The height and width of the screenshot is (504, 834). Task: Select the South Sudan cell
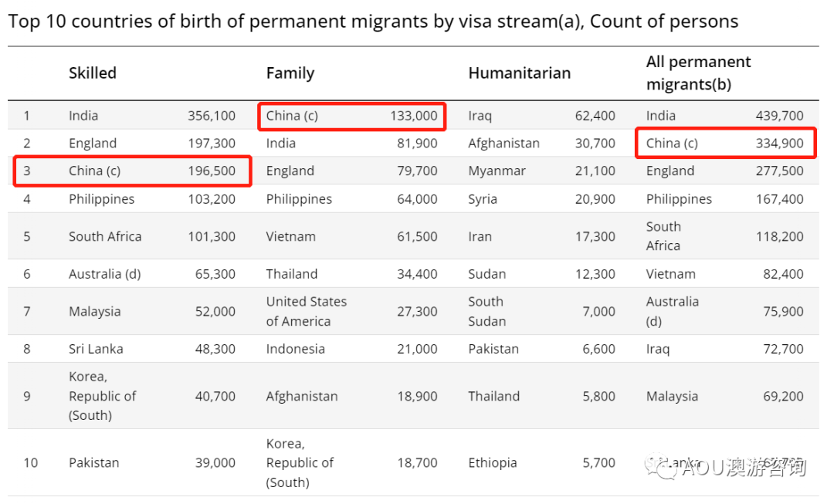point(487,311)
